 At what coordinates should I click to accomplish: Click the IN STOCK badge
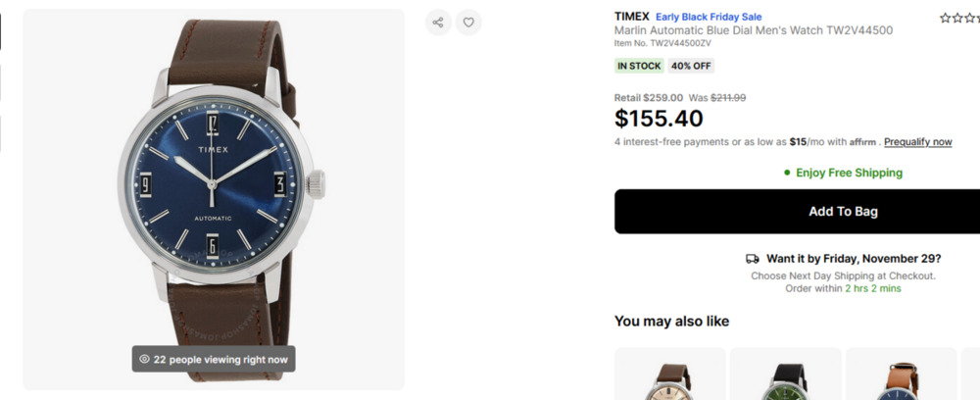pos(639,66)
